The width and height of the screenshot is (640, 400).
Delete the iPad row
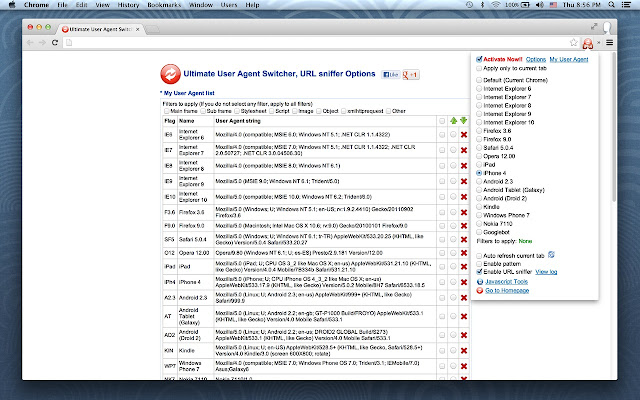tap(464, 267)
